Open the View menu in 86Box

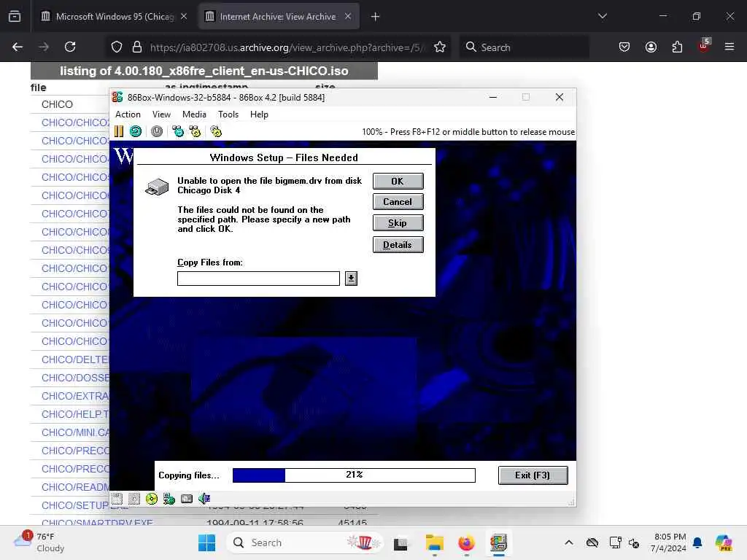(161, 114)
